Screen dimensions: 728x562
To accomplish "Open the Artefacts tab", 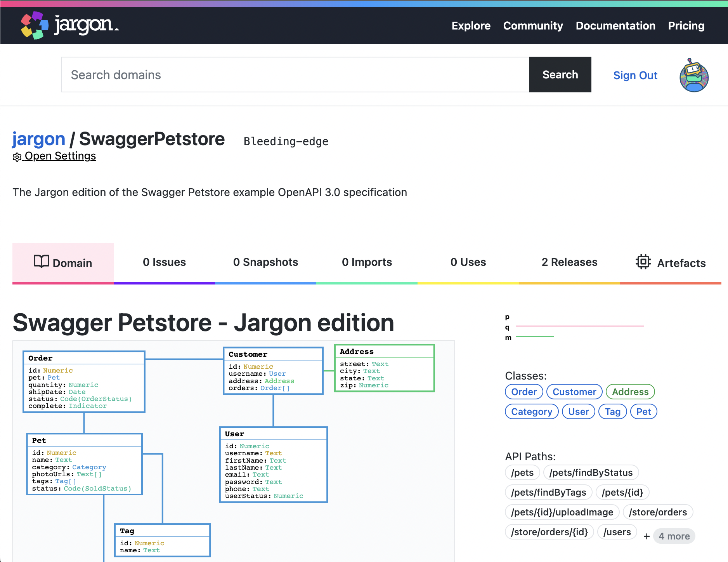I will pyautogui.click(x=671, y=263).
